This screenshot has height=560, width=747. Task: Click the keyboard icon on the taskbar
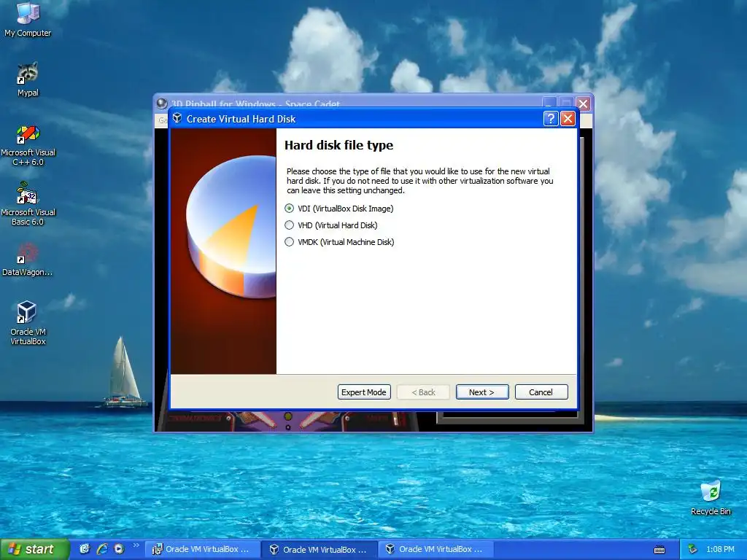[x=659, y=550]
